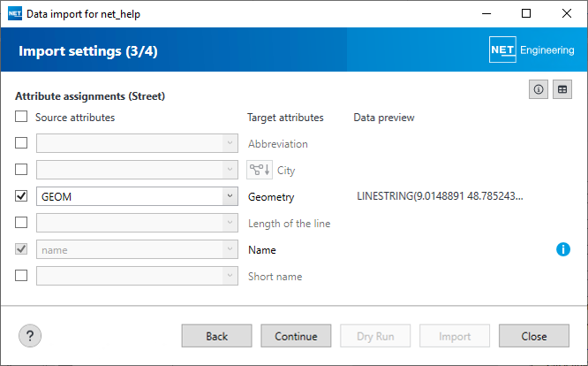This screenshot has height=366, width=588.
Task: Click the hierarchy icon next to City
Action: pos(259,171)
